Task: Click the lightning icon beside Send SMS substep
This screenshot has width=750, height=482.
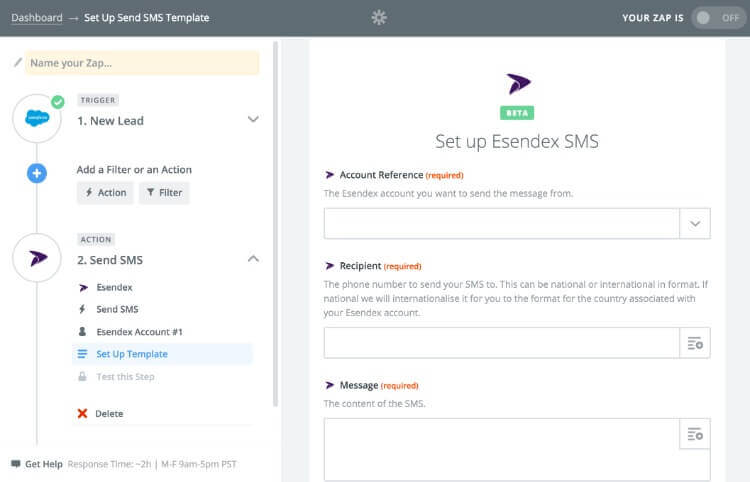Action: [x=82, y=309]
